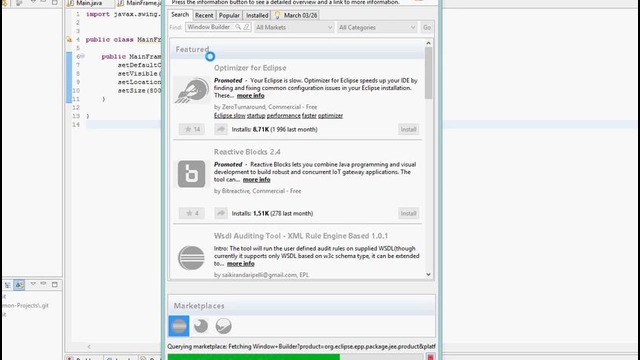The width and height of the screenshot is (640, 360).
Task: Focus the Find field containing Window Builder
Action: click(x=218, y=27)
